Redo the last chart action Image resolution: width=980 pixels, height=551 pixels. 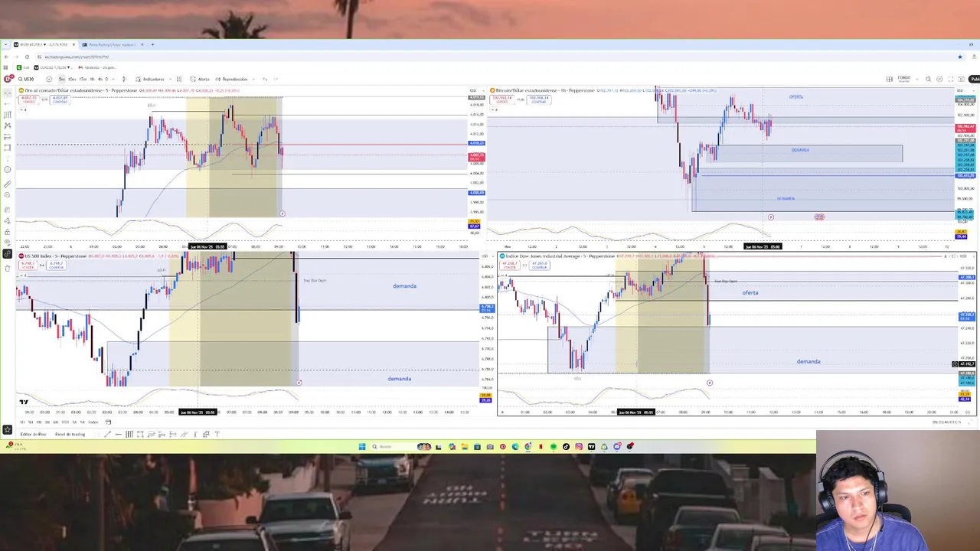click(276, 79)
